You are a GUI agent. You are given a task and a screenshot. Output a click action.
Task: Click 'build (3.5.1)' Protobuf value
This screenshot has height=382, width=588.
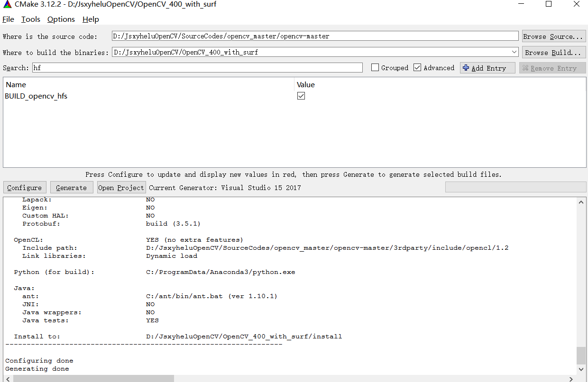pos(173,224)
